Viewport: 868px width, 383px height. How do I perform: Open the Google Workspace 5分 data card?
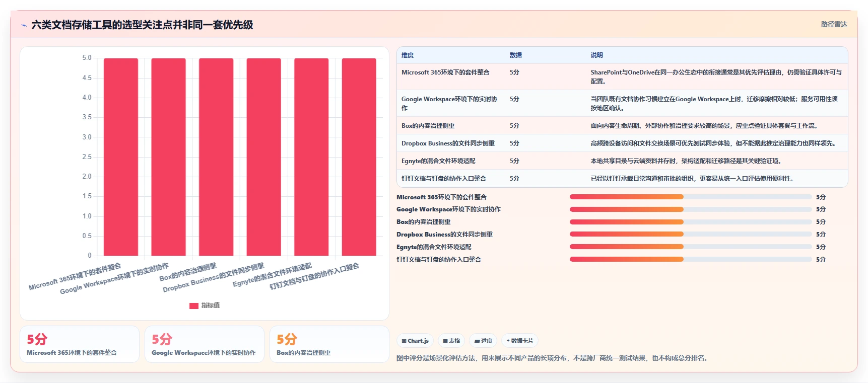point(205,344)
